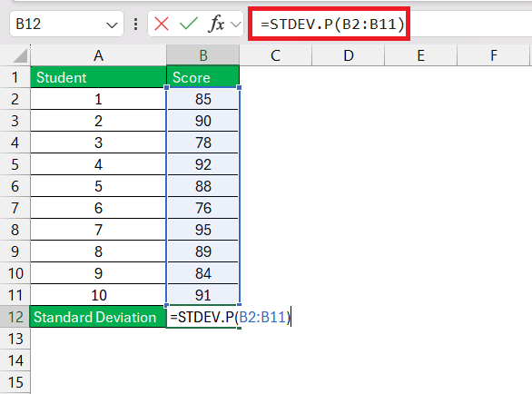The width and height of the screenshot is (532, 394).
Task: Open the Name Box dropdown arrow
Action: point(112,25)
